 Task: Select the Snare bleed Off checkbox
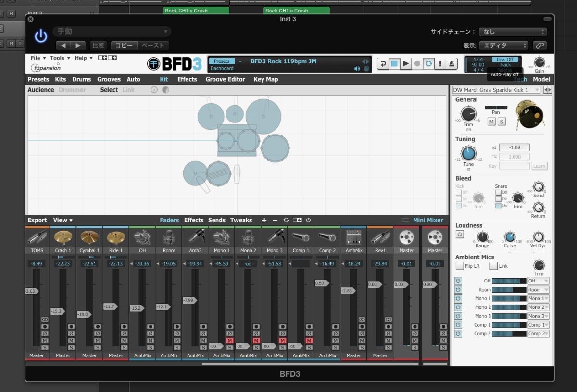pos(498,192)
